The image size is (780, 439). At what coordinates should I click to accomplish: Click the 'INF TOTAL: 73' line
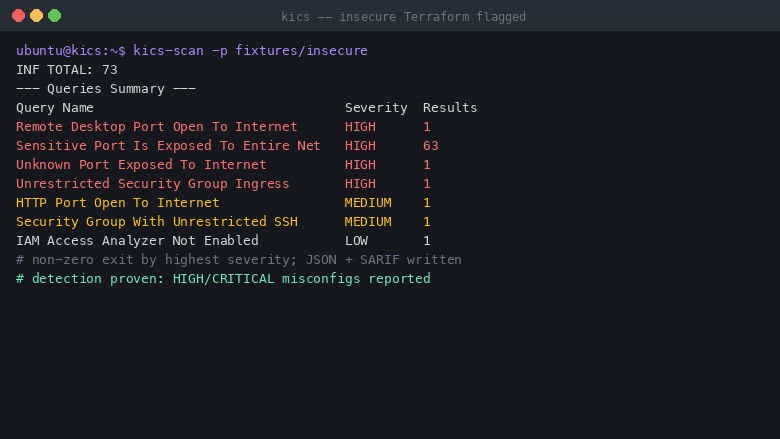67,70
